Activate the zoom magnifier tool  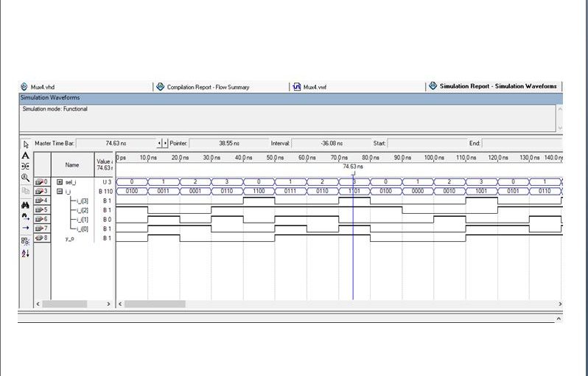pyautogui.click(x=25, y=178)
